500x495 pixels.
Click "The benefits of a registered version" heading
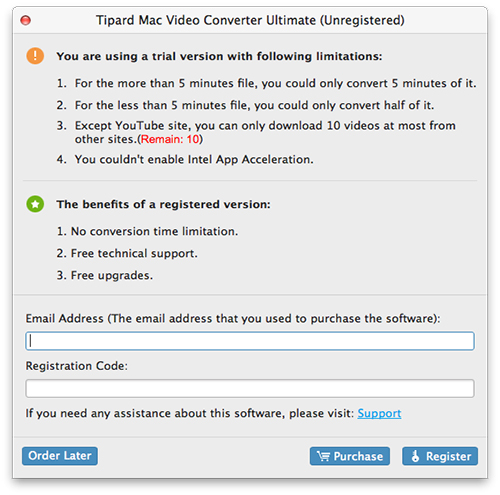pos(163,204)
